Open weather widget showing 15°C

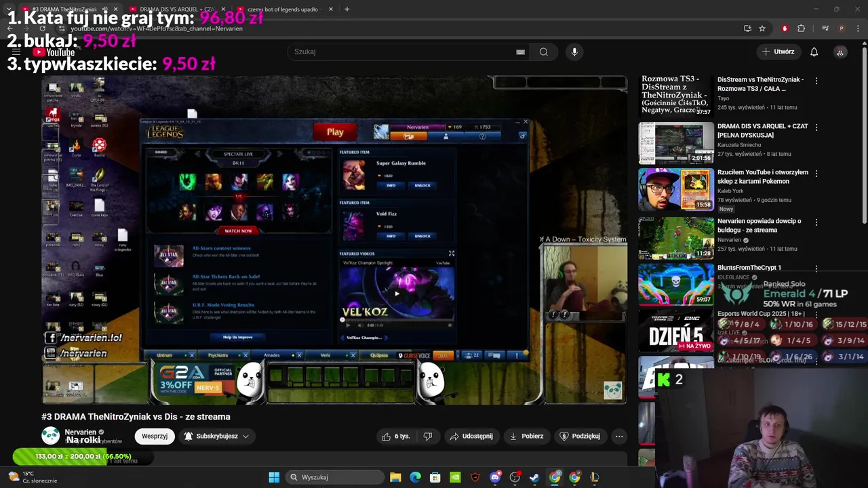pyautogui.click(x=33, y=477)
